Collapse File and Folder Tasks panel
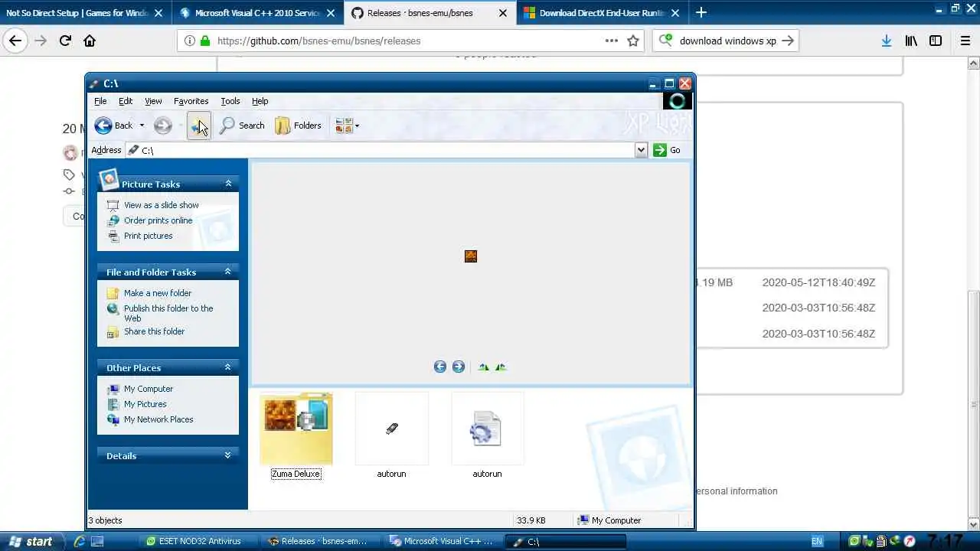 pyautogui.click(x=228, y=272)
